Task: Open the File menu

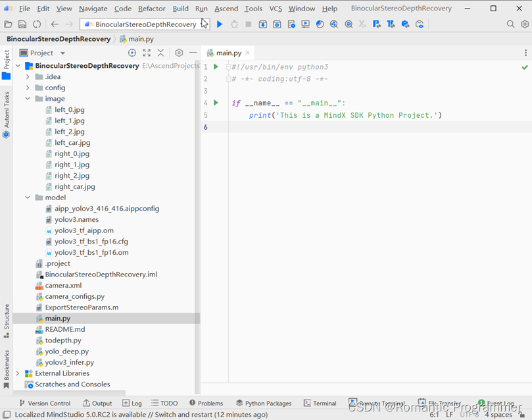Action: [24, 9]
